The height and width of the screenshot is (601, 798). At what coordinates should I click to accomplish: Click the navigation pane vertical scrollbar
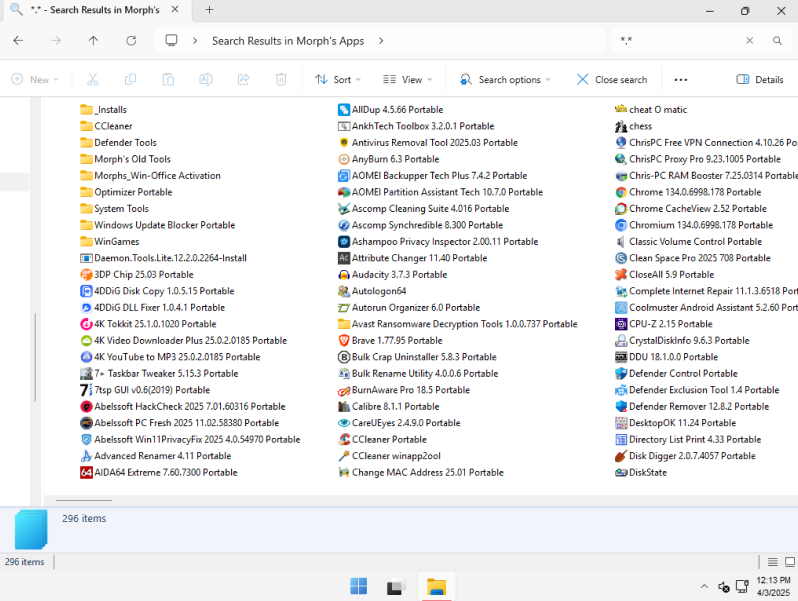(x=35, y=357)
